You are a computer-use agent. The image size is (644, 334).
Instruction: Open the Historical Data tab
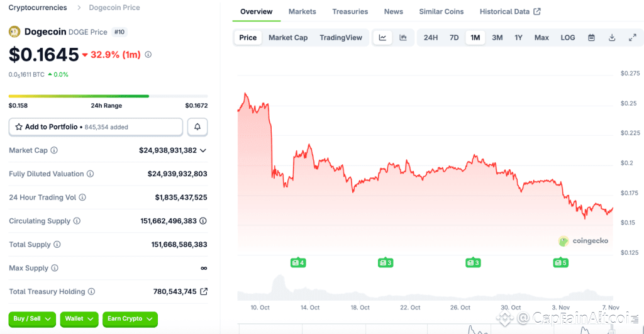510,11
